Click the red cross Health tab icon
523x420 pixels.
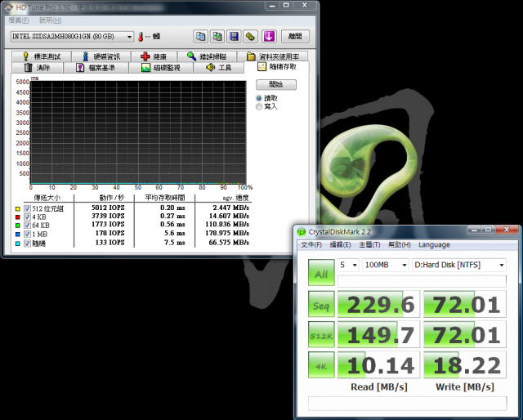point(145,56)
